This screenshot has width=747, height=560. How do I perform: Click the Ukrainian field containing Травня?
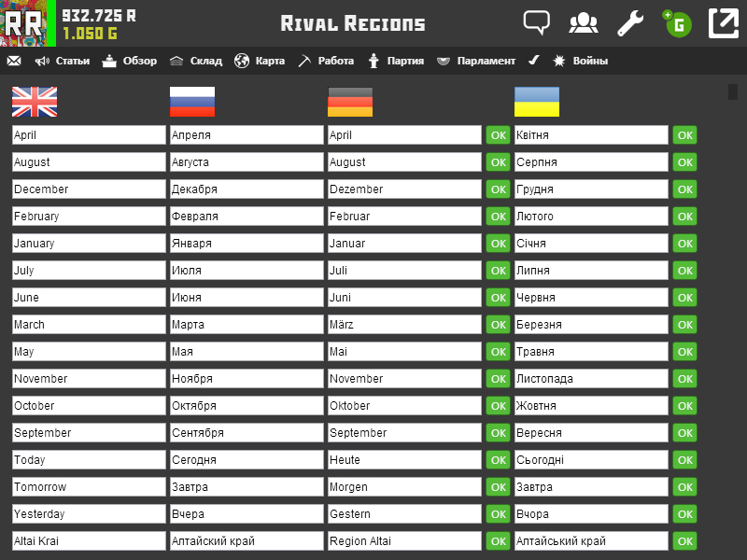coord(591,352)
